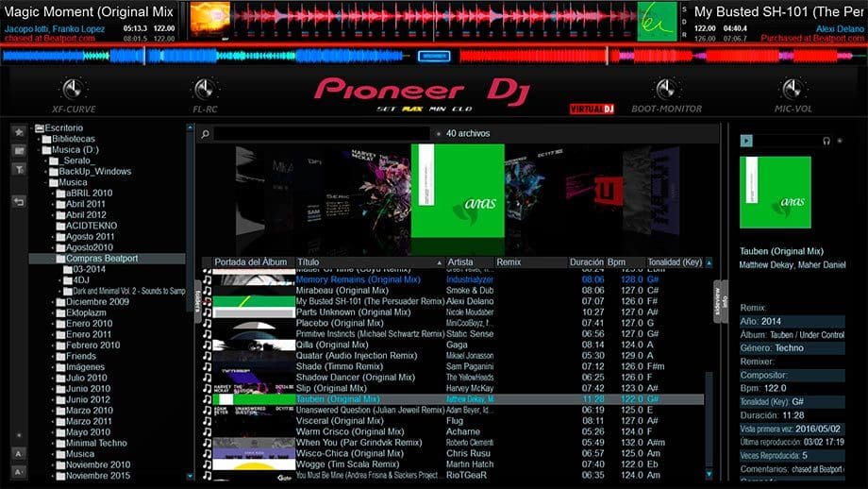This screenshot has width=868, height=489.
Task: Expand the Bibliotecas tree node
Action: (x=39, y=139)
